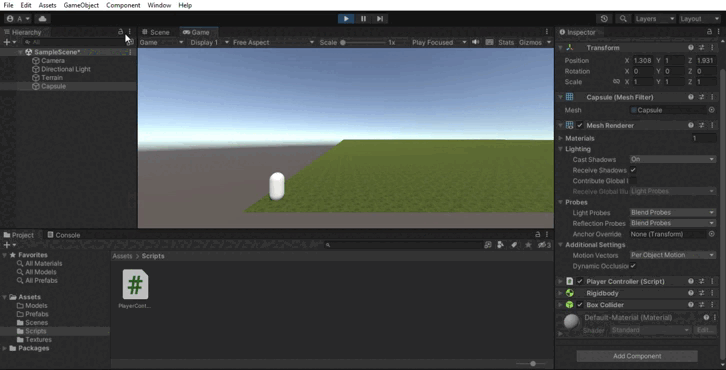Image resolution: width=726 pixels, height=370 pixels.
Task: Toggle the Scale constrain proportions link
Action: [616, 82]
